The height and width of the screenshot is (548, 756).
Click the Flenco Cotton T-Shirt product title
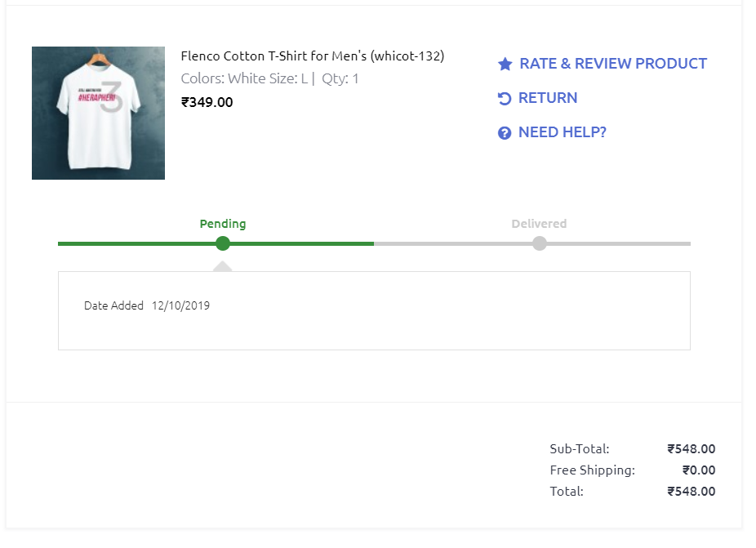(313, 56)
